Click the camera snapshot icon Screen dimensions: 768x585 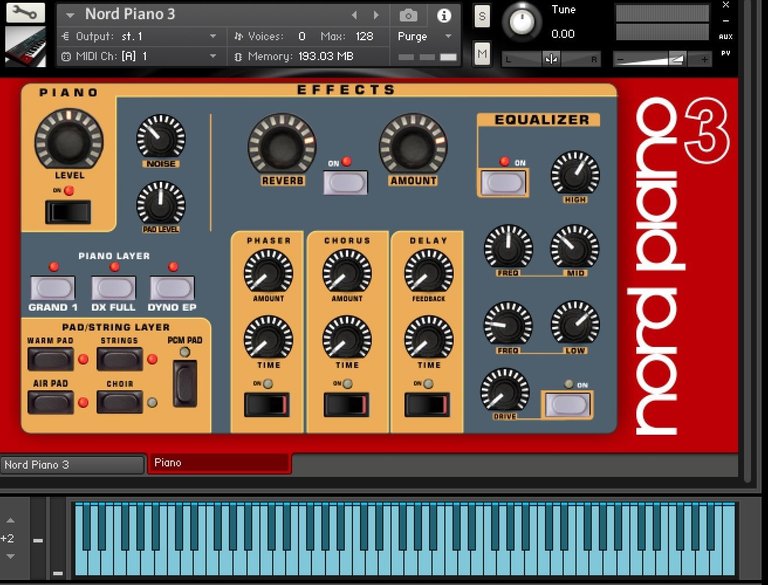click(x=408, y=15)
